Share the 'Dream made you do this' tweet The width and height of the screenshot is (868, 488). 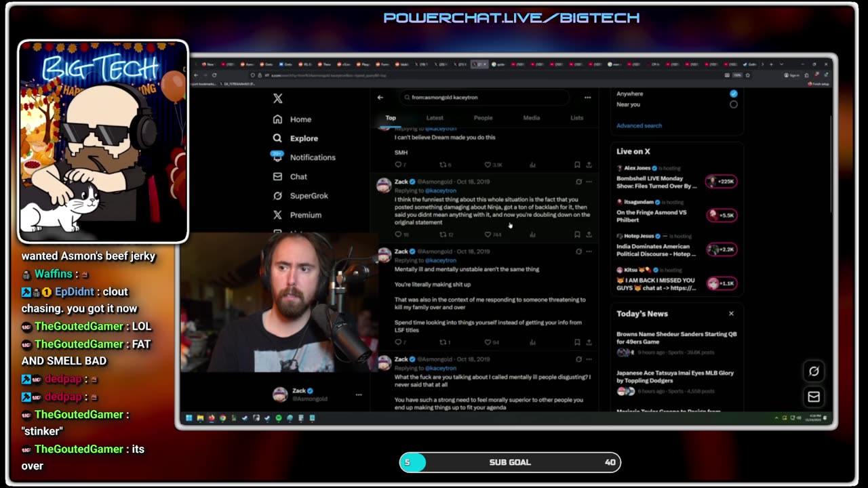[589, 165]
